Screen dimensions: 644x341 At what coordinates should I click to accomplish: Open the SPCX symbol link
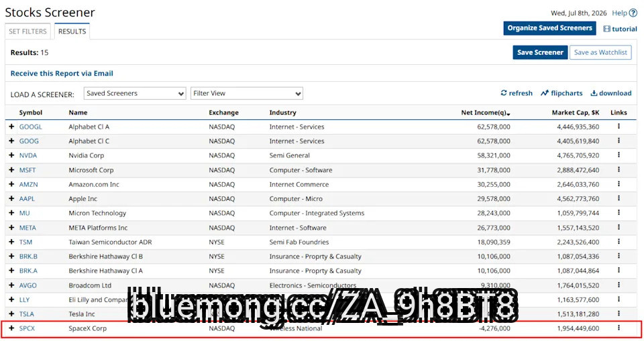click(x=27, y=328)
